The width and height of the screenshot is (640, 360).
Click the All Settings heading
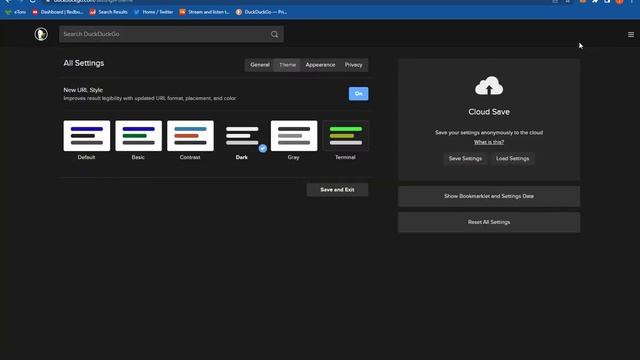tap(84, 63)
